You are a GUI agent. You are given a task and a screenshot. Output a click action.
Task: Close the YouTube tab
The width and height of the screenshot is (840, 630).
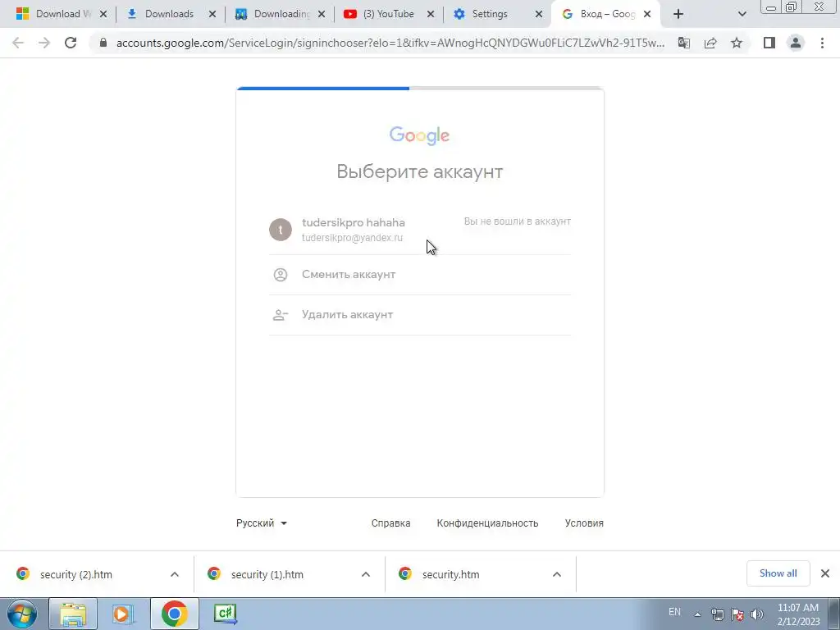click(430, 14)
